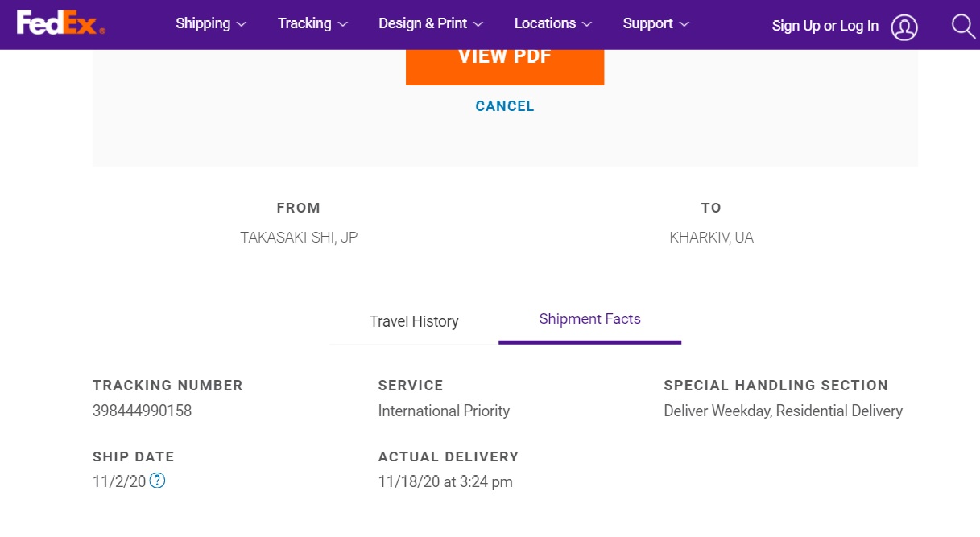Click the CANCEL link
The height and width of the screenshot is (537, 980).
tap(505, 106)
